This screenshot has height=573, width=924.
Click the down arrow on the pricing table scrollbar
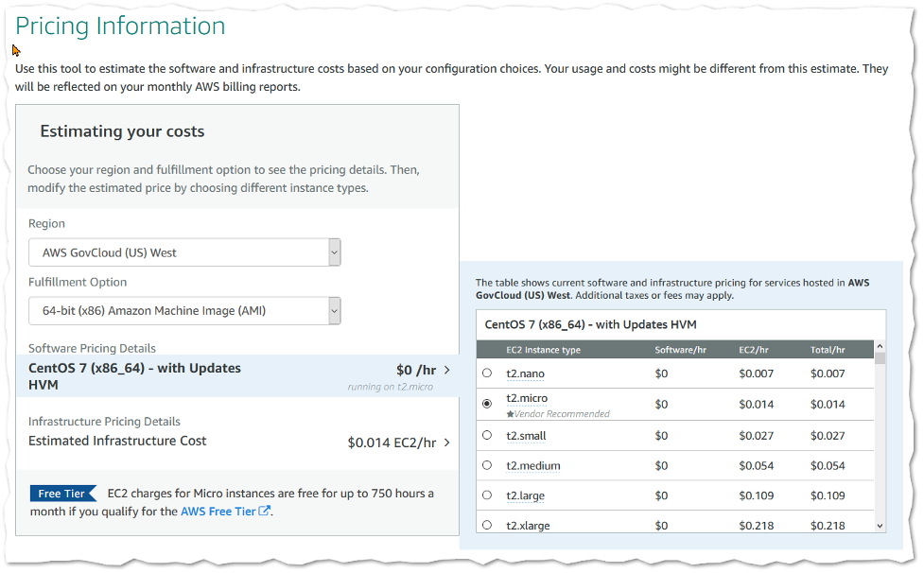point(880,526)
